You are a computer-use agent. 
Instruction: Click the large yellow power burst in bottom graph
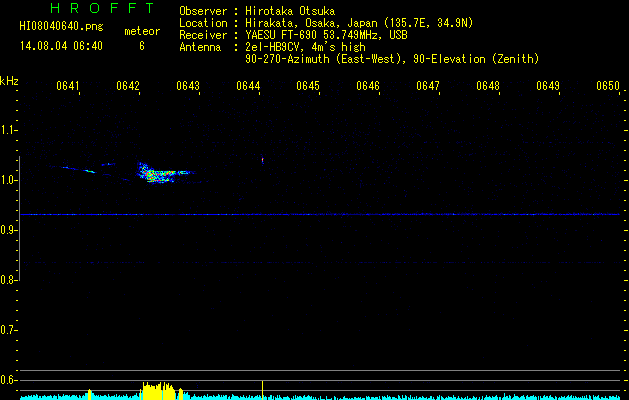pyautogui.click(x=158, y=391)
